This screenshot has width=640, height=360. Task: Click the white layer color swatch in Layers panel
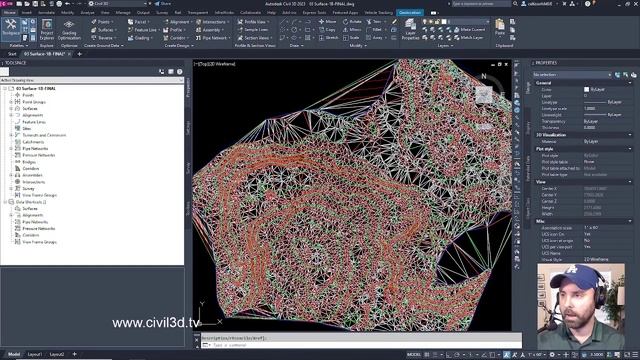pos(444,22)
